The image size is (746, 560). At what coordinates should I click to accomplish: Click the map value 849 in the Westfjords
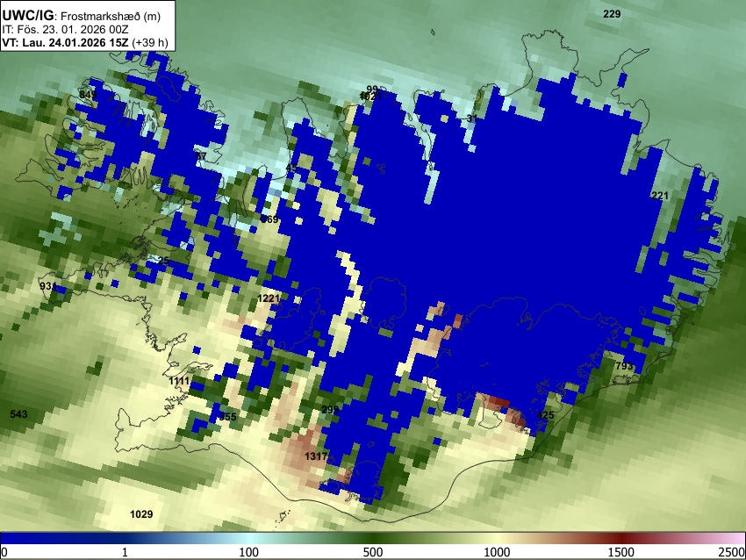(88, 95)
